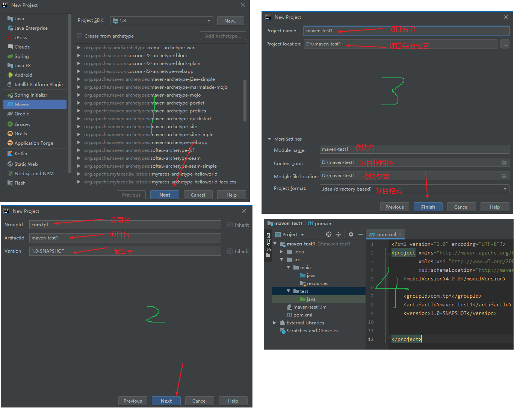
Task: Click GroupId input field
Action: click(125, 225)
